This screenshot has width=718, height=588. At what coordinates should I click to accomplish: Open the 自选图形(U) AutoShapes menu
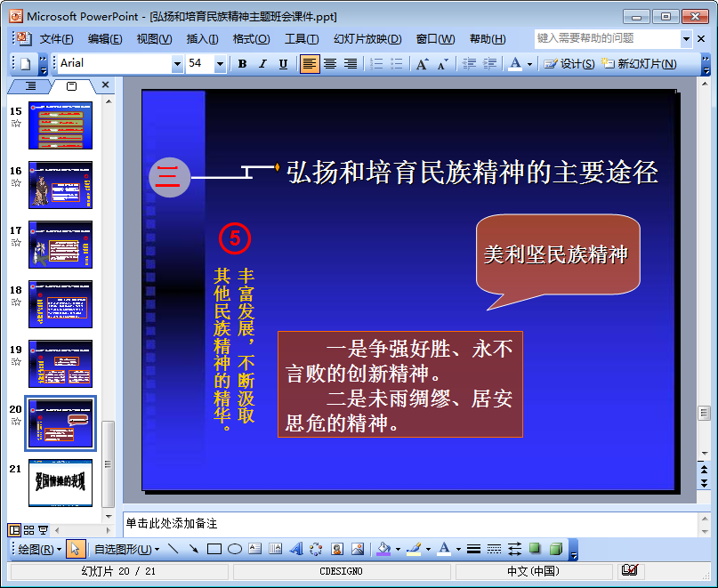point(127,549)
